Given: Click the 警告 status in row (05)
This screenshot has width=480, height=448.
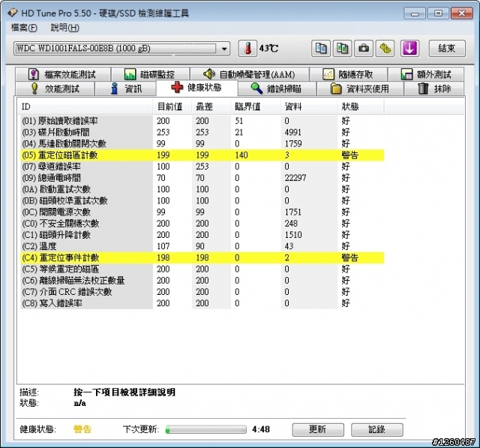Looking at the screenshot, I should pyautogui.click(x=350, y=155).
